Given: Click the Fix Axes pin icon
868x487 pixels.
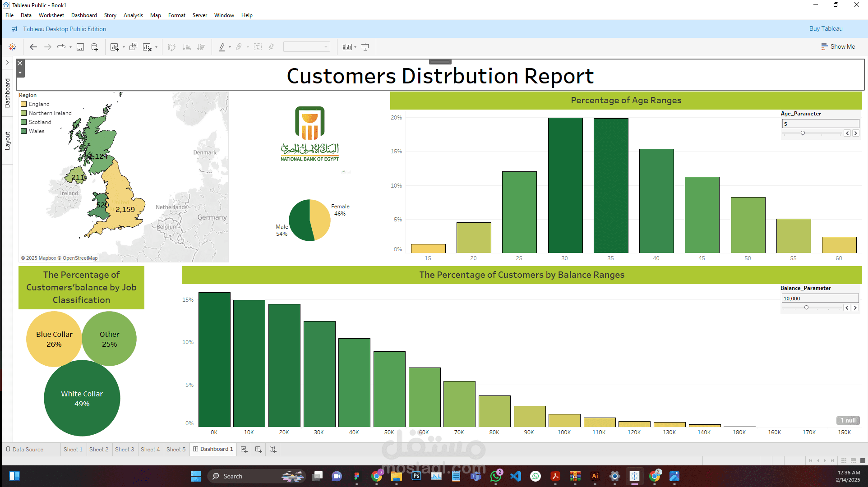Looking at the screenshot, I should [x=271, y=47].
